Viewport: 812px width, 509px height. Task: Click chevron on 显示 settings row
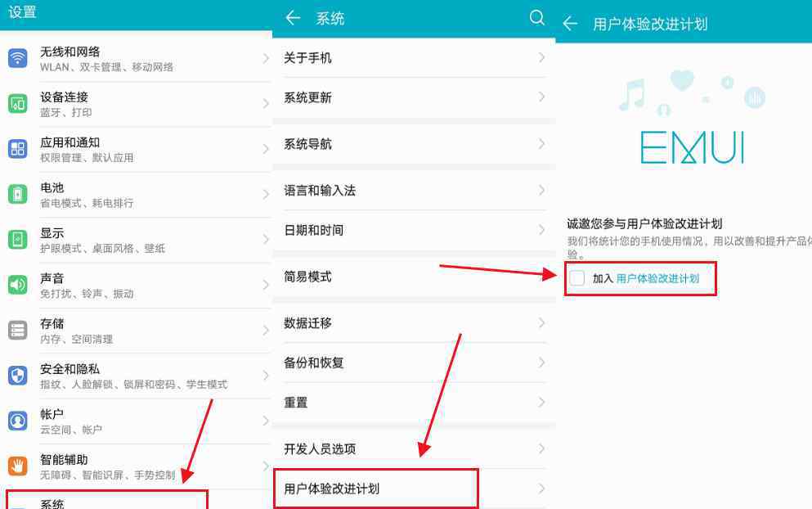266,239
